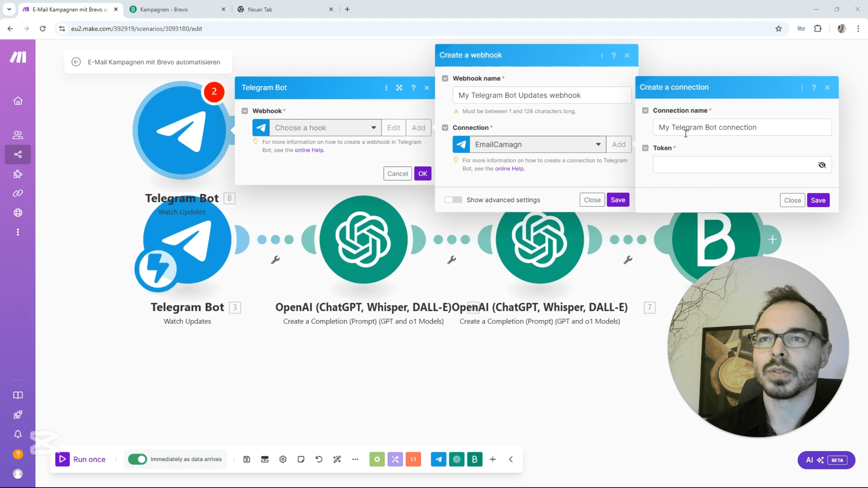Open a new browser tab
This screenshot has width=868, height=488.
point(347,9)
